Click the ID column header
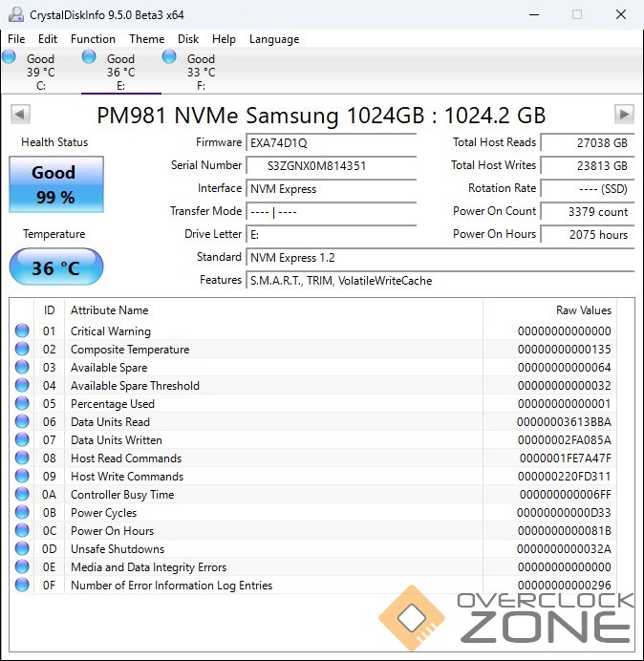 [x=50, y=310]
